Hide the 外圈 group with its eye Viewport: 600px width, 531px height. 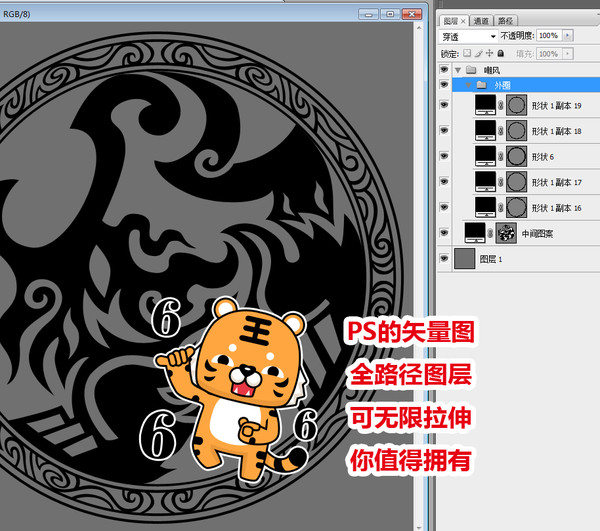(444, 85)
